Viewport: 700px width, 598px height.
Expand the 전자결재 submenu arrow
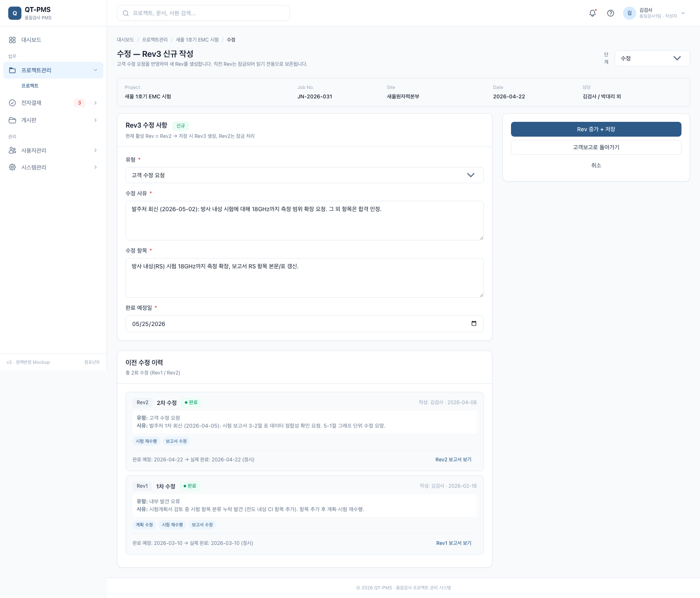[96, 103]
